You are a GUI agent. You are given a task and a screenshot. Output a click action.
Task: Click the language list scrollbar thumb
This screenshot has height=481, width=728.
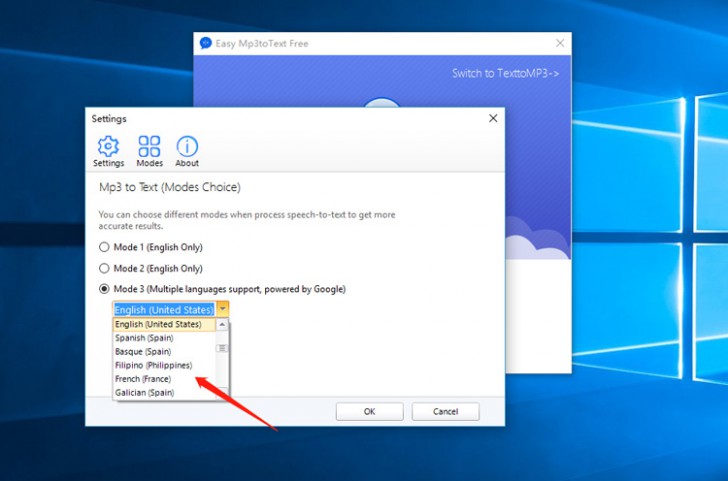point(222,348)
